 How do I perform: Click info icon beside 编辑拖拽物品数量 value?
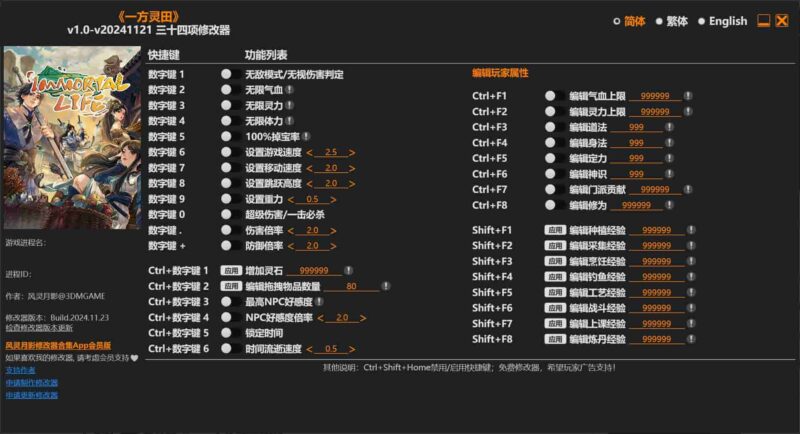click(x=386, y=286)
